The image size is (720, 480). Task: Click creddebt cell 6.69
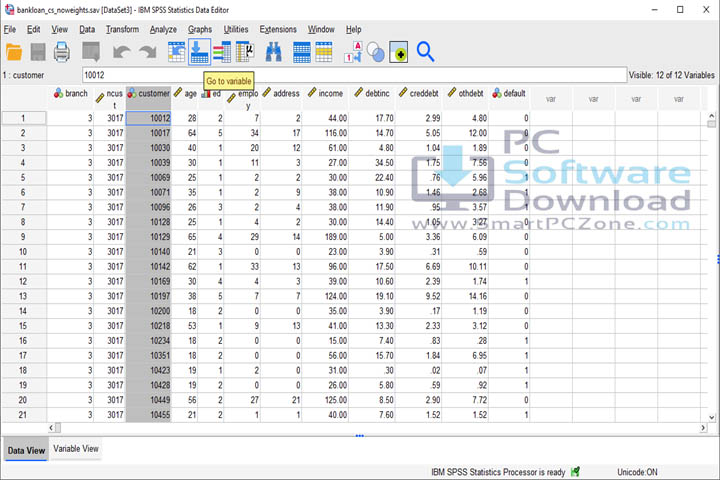pos(419,266)
